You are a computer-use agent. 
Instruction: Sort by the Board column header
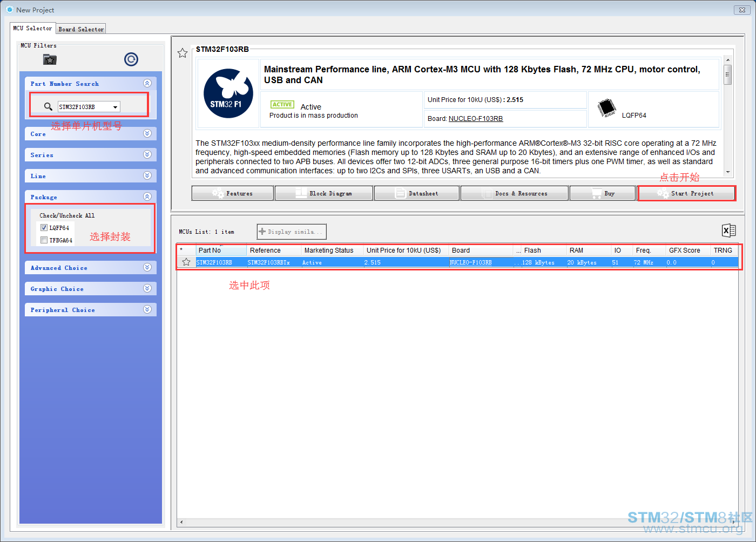(481, 250)
